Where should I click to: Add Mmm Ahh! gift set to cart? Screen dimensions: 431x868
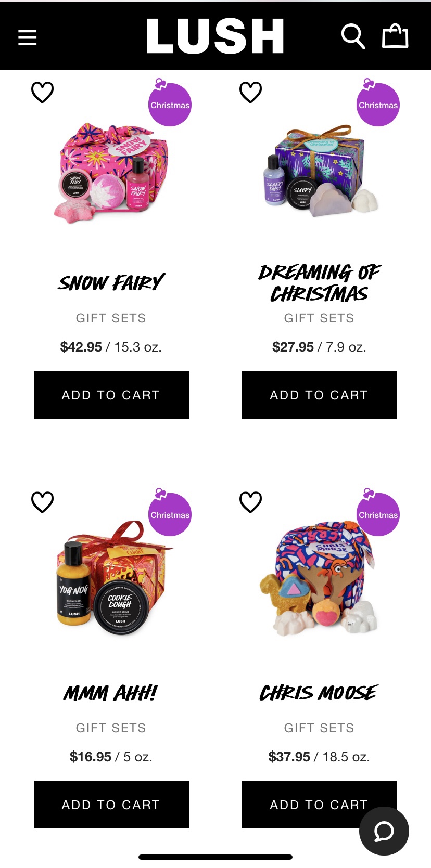[x=111, y=805]
